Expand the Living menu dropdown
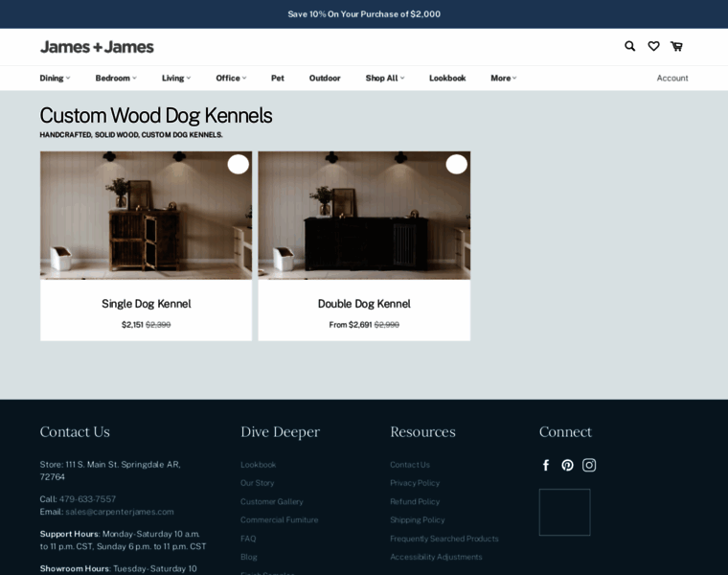 (176, 78)
